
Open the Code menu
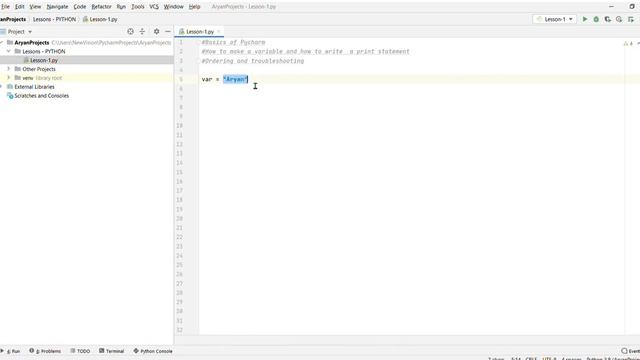point(80,7)
